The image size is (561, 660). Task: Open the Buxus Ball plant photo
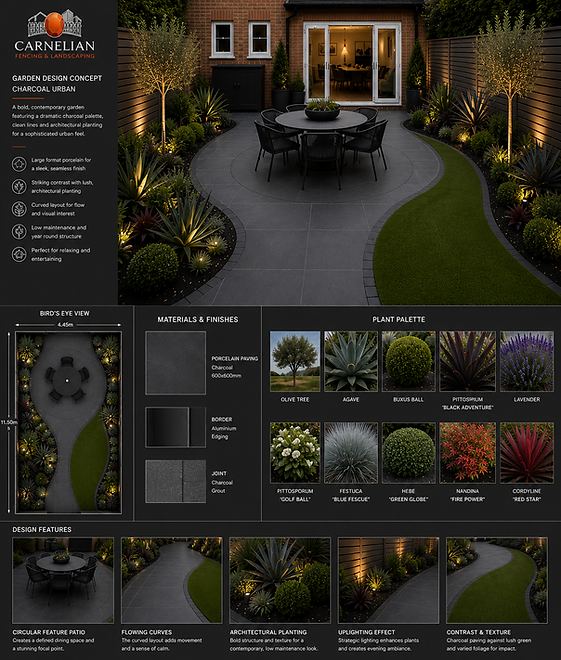pos(409,361)
